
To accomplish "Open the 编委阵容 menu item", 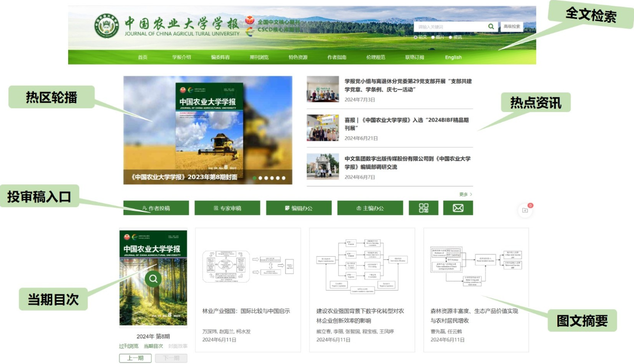I will [220, 57].
